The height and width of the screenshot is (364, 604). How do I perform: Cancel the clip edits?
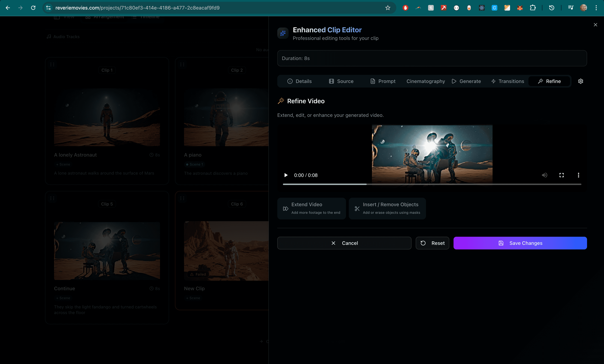[x=344, y=243]
